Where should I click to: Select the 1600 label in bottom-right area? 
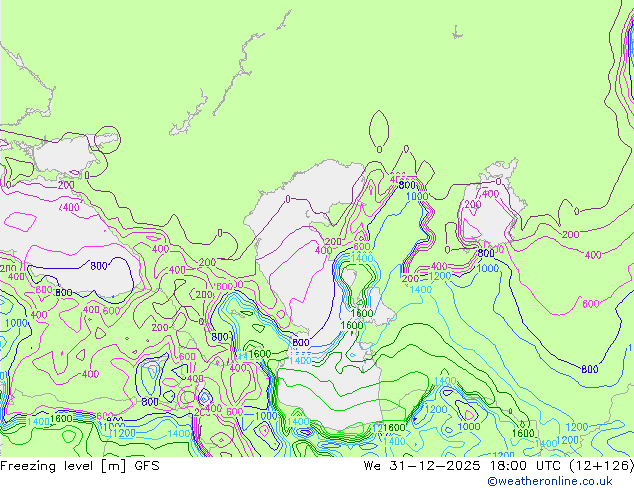(x=522, y=433)
